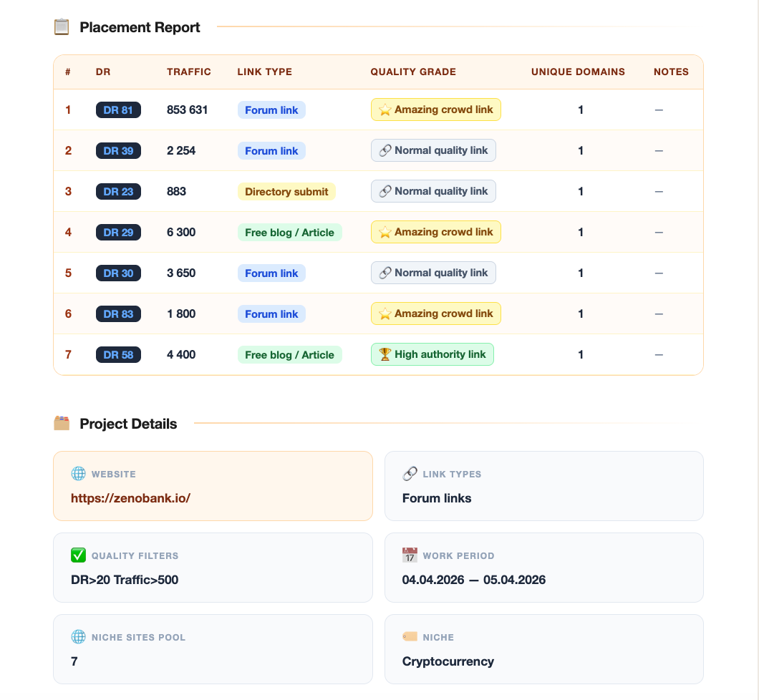
Task: Click the globe icon next to Website
Action: [79, 474]
